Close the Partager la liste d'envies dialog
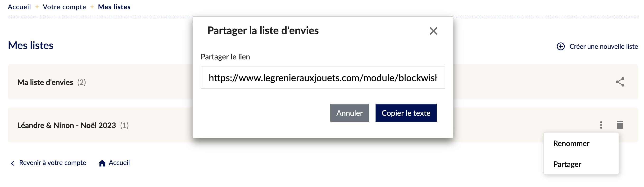Viewport: 644px width, 187px height. tap(433, 31)
